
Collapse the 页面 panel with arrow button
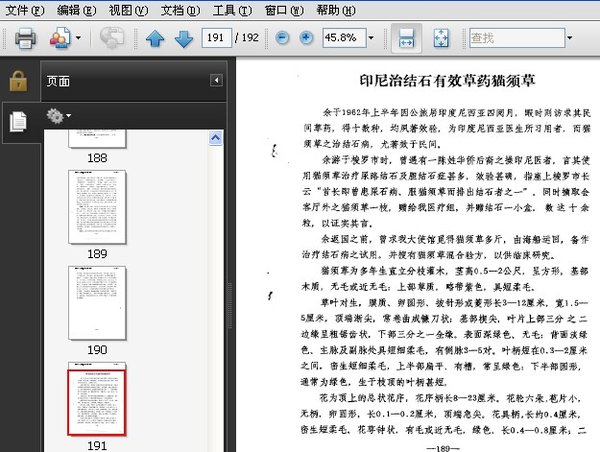(x=216, y=80)
